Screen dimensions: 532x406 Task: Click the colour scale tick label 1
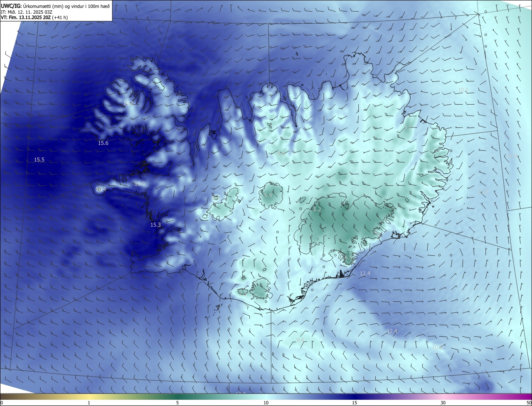[x=89, y=403]
